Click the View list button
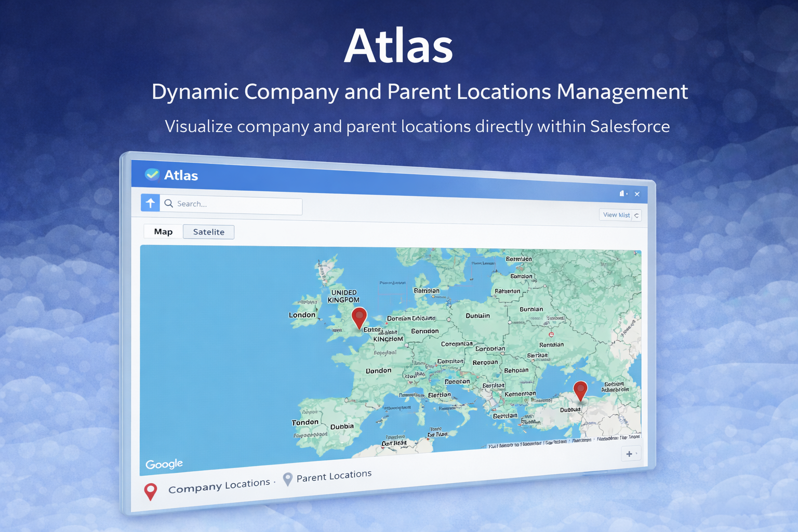Image resolution: width=798 pixels, height=532 pixels. coord(616,215)
